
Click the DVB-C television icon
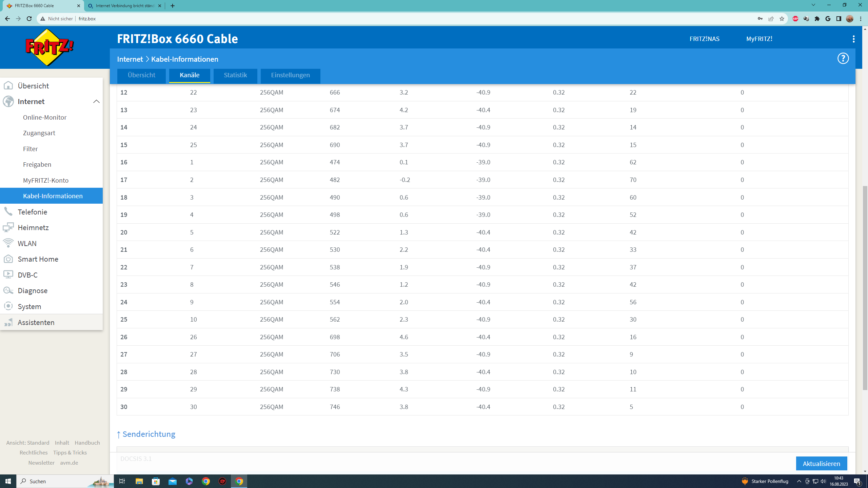pos(8,275)
